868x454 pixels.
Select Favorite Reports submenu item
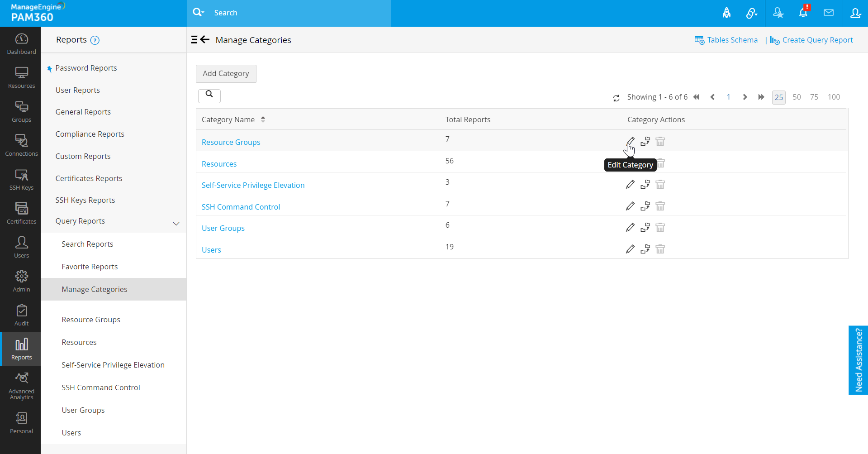click(x=90, y=267)
